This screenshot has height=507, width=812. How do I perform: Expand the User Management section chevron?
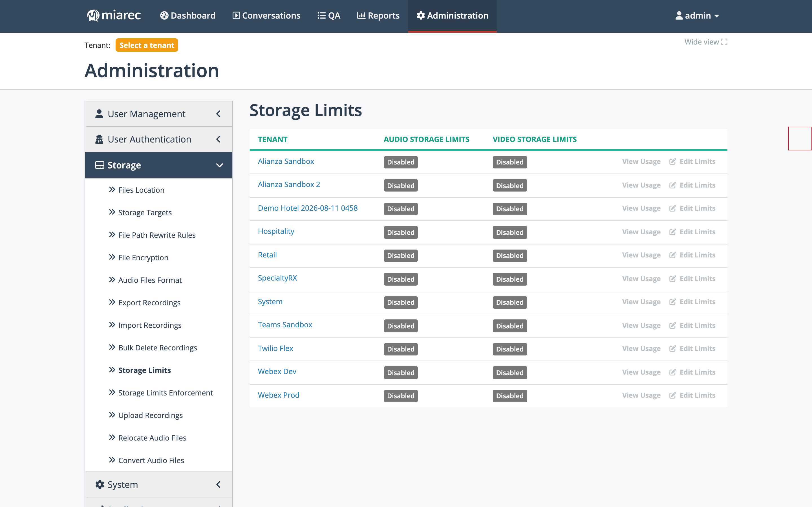(219, 114)
